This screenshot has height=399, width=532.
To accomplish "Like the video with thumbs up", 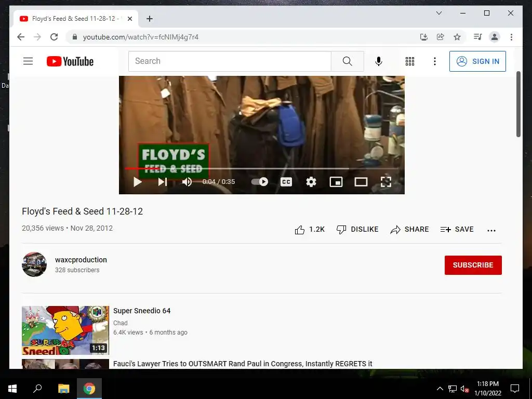I will tap(310, 230).
